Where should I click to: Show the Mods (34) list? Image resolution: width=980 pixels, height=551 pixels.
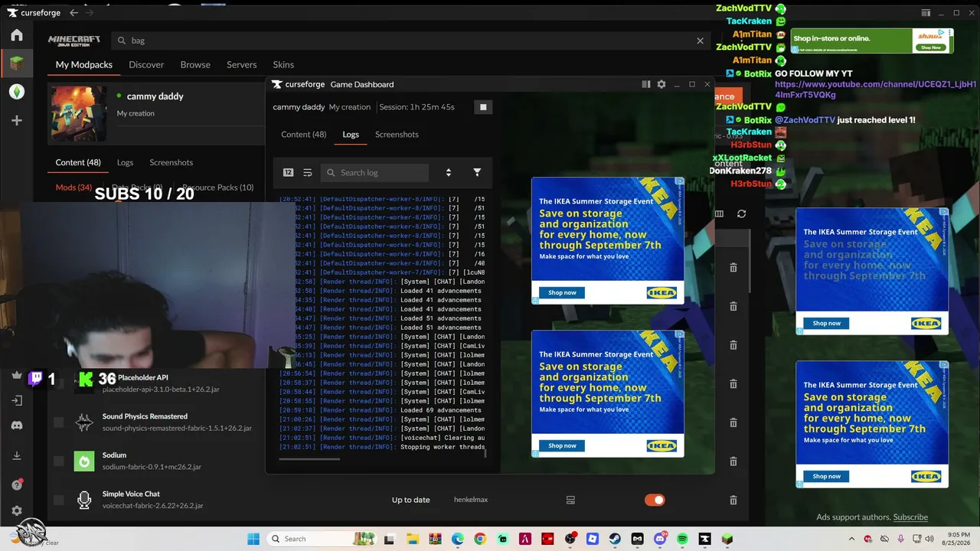click(x=73, y=187)
